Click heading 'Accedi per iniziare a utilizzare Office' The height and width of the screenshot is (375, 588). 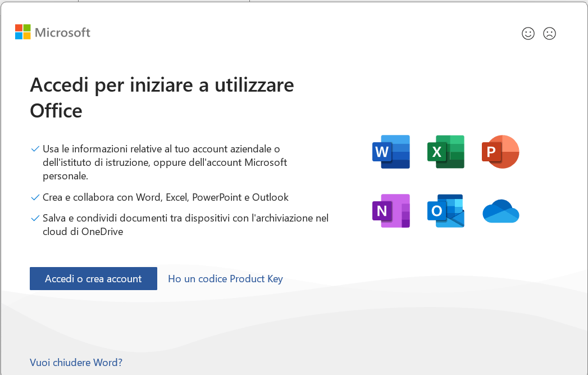[x=162, y=98]
